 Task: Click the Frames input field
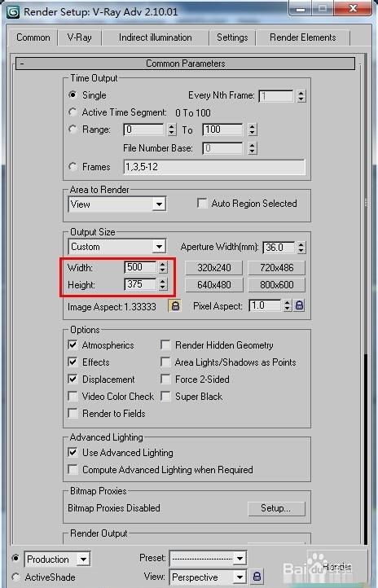pos(214,167)
